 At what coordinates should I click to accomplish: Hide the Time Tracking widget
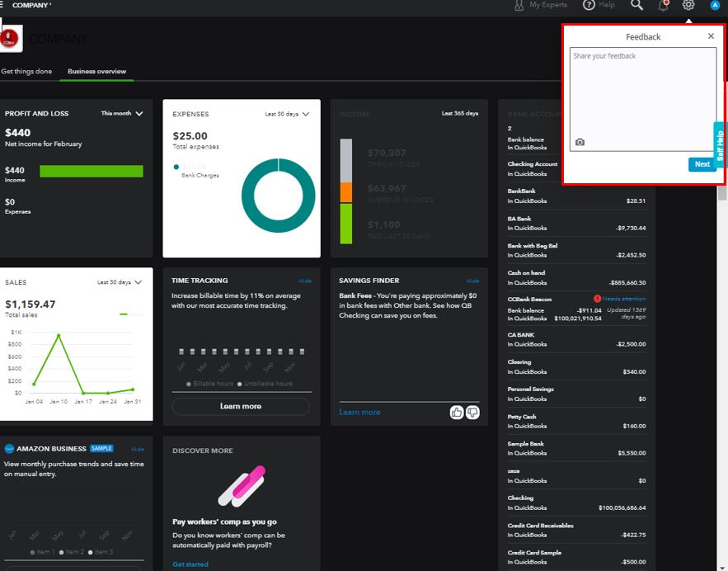coord(305,281)
